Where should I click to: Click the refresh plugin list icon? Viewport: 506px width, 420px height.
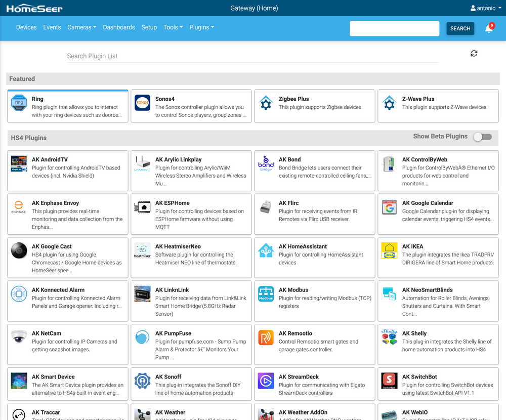click(x=474, y=54)
